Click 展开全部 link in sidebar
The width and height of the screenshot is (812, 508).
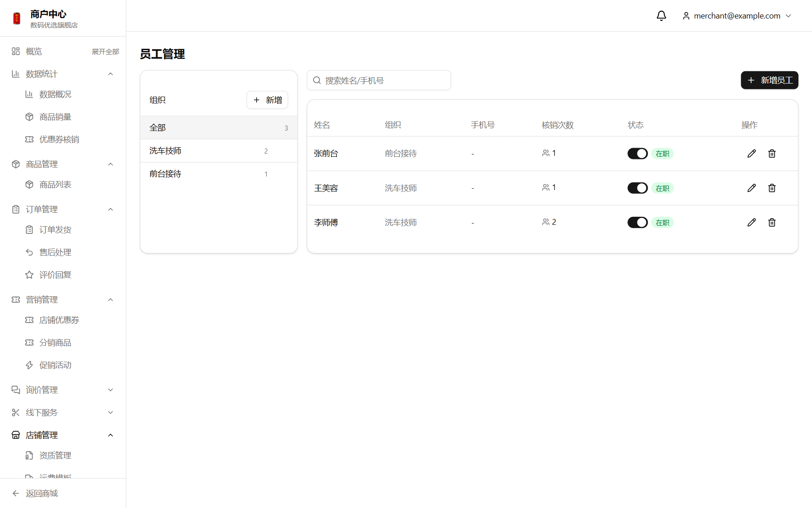coord(106,52)
